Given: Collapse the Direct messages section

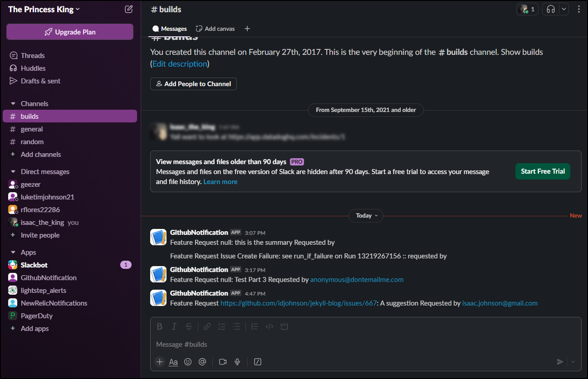Looking at the screenshot, I should 13,171.
